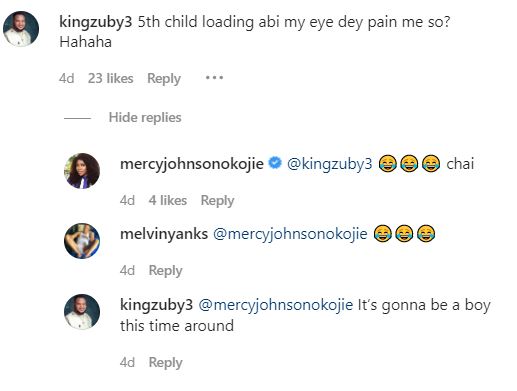Click the 4d timestamp on the top comment

67,78
